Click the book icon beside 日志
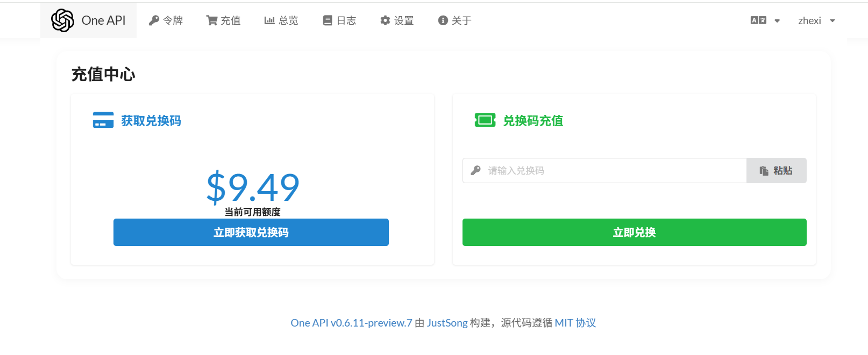The height and width of the screenshot is (355, 868). [327, 20]
